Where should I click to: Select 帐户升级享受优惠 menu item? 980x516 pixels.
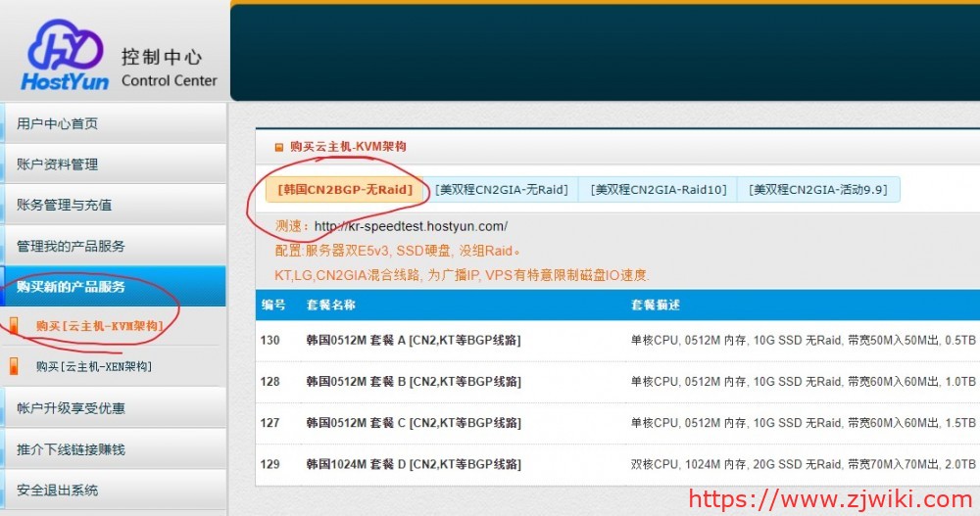coord(71,408)
